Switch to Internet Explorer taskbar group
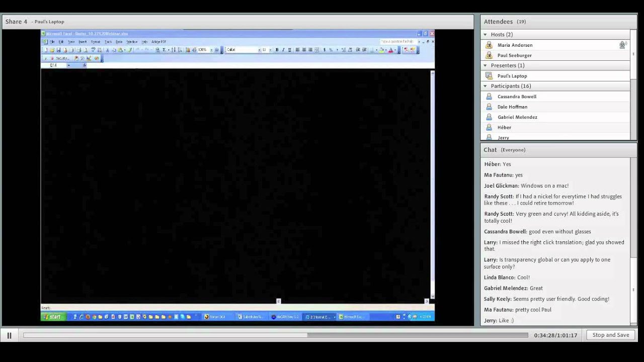This screenshot has height=362, width=644. 320,317
